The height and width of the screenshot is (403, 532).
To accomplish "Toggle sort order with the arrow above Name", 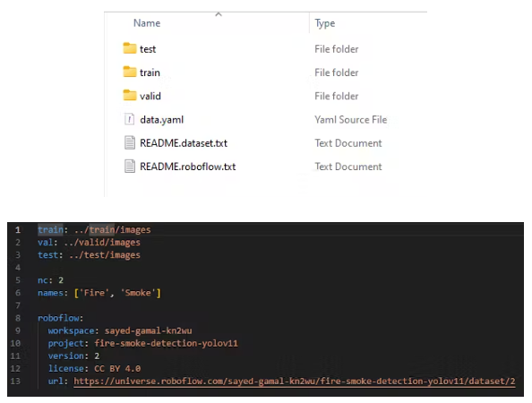I will point(219,14).
